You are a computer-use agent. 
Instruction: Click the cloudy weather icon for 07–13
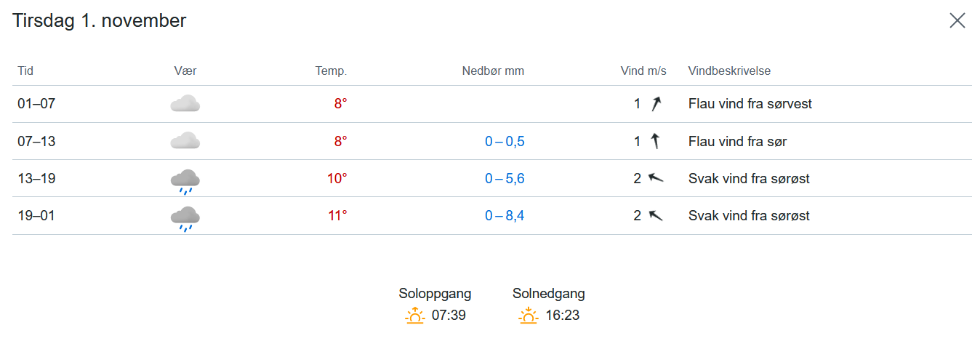(185, 141)
